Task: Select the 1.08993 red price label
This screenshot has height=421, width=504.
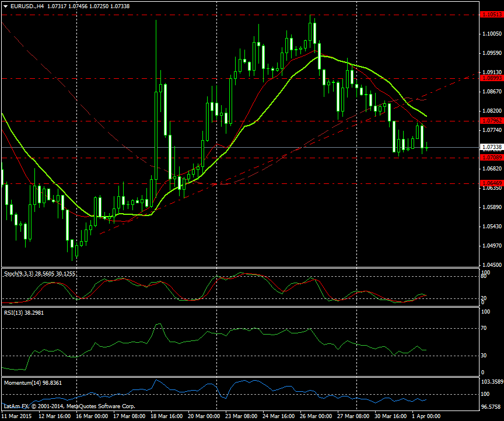Action: pyautogui.click(x=489, y=78)
